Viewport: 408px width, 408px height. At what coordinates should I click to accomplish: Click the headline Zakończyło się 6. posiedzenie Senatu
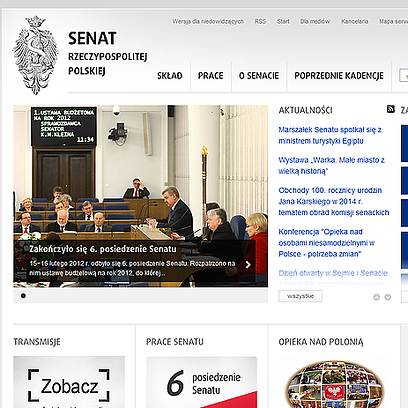pos(103,249)
